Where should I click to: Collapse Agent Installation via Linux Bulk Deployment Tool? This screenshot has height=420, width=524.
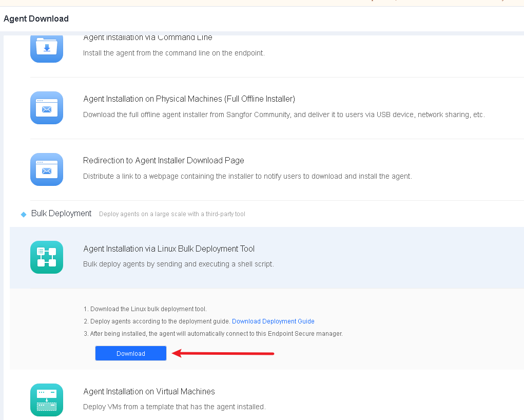coord(169,249)
